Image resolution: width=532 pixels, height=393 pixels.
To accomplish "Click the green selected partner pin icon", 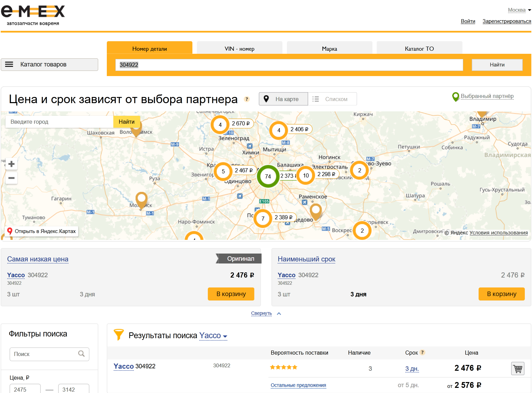I will (456, 97).
